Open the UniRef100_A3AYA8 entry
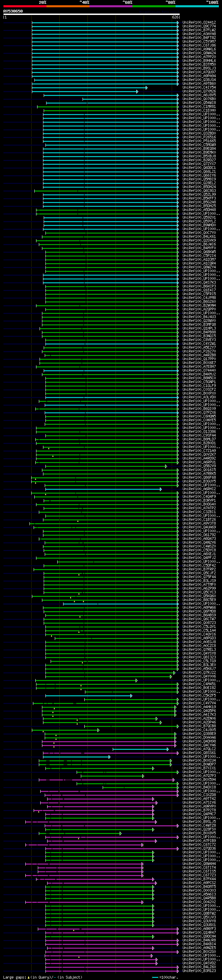This screenshot has height=980, width=222. (199, 34)
